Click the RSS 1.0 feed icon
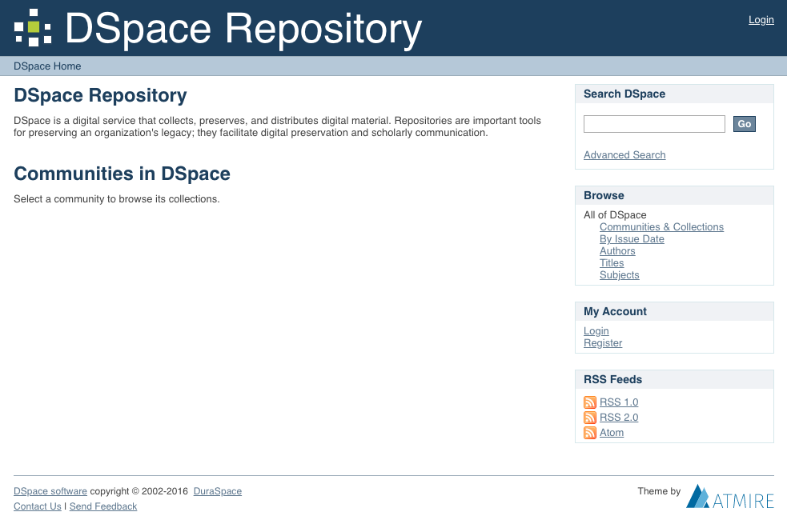 coord(590,402)
